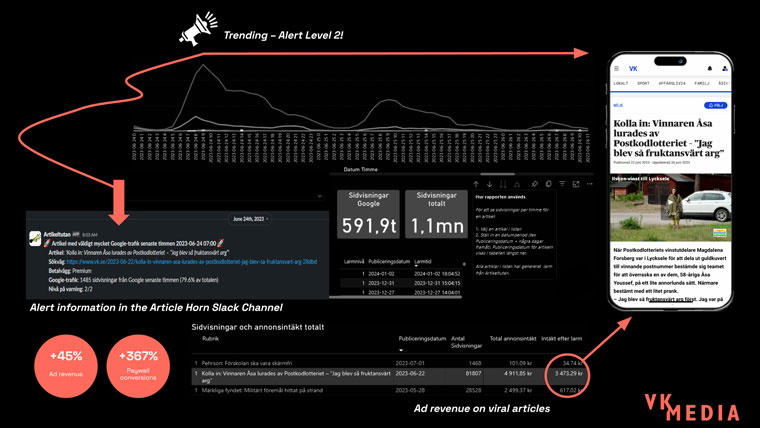Select 'Märkliga fyndet: Militärt föremål' row
Viewport: 760px width, 428px height.
pos(388,390)
